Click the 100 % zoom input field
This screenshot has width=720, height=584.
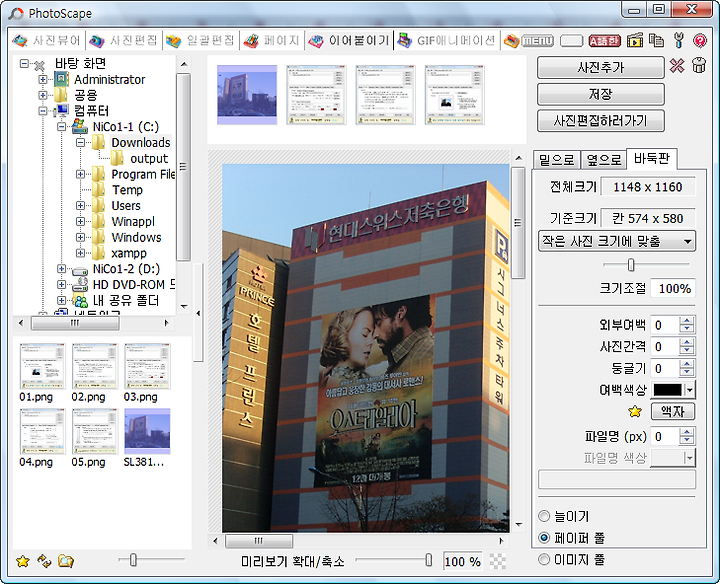pos(462,562)
